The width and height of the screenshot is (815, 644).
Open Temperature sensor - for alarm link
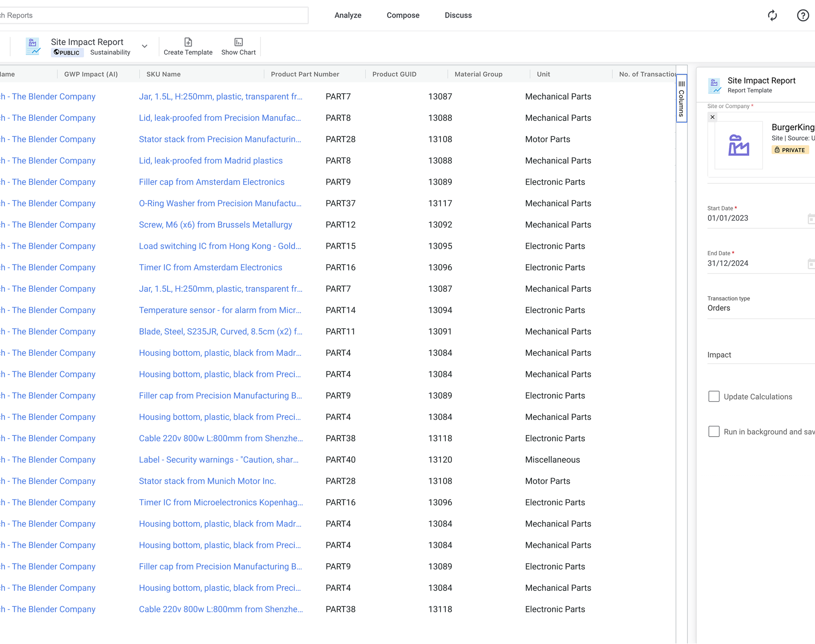[220, 310]
